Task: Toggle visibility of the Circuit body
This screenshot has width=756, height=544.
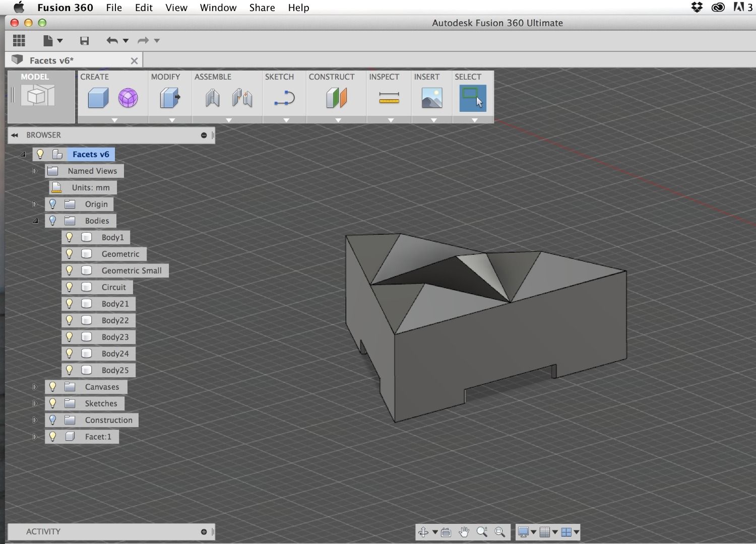Action: tap(70, 287)
